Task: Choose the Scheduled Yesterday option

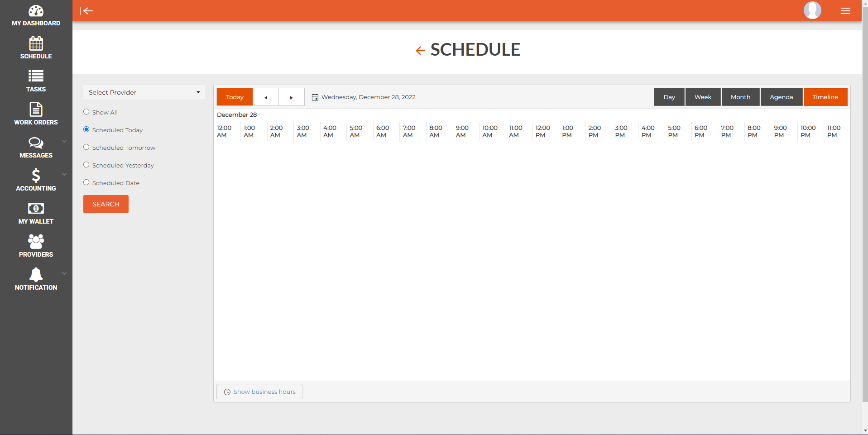Action: [86, 165]
